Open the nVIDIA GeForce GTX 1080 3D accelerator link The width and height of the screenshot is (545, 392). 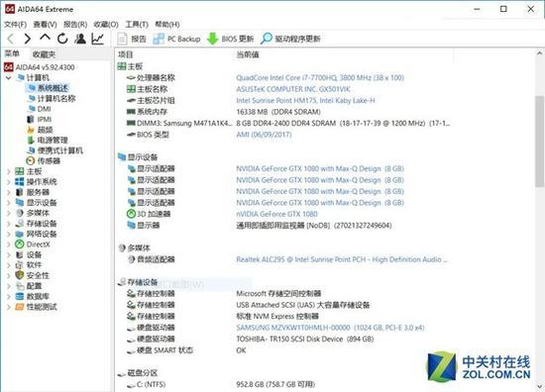click(277, 214)
